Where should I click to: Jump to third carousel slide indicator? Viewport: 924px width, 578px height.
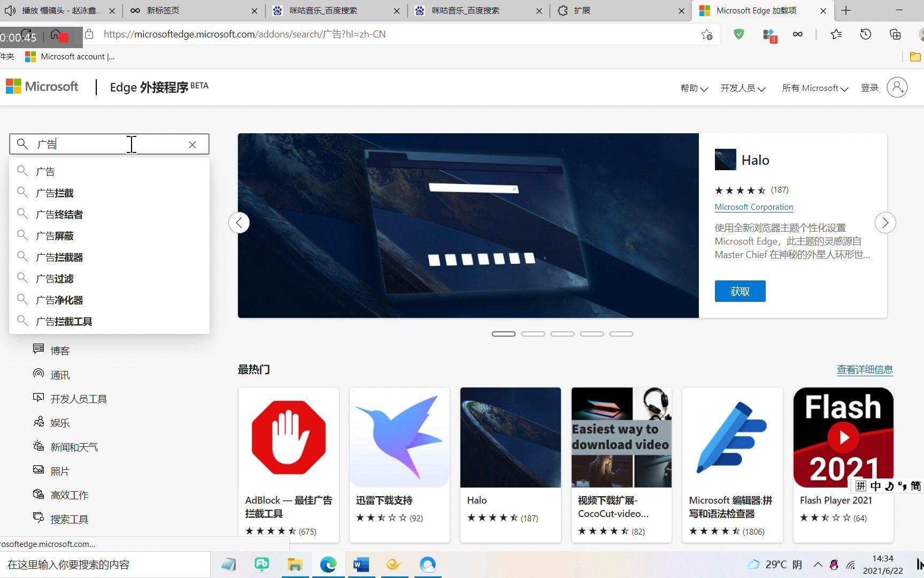[x=563, y=334]
